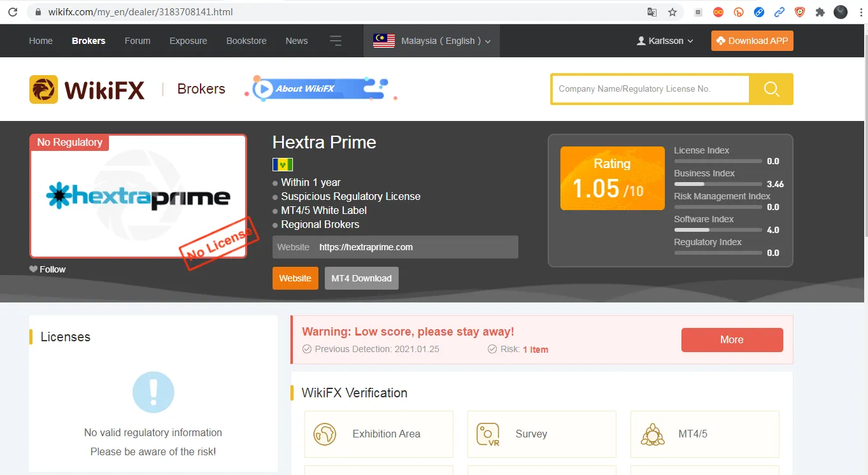This screenshot has width=868, height=475.
Task: Open the https://hextraprime.com link
Action: click(366, 247)
